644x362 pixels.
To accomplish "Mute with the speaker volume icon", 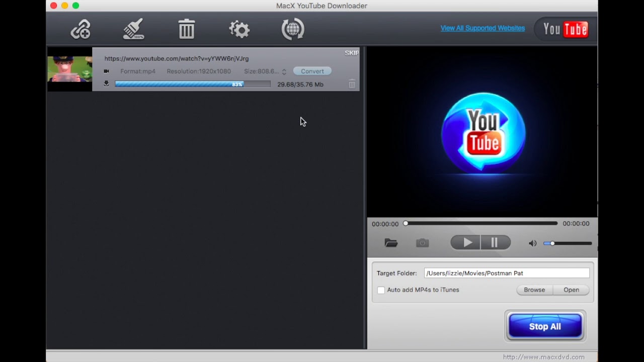I will [x=533, y=243].
